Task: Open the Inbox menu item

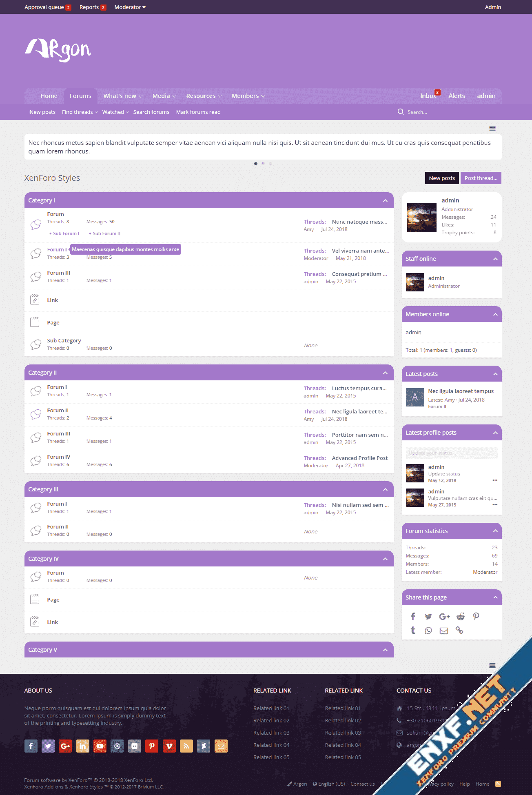Action: pos(428,96)
